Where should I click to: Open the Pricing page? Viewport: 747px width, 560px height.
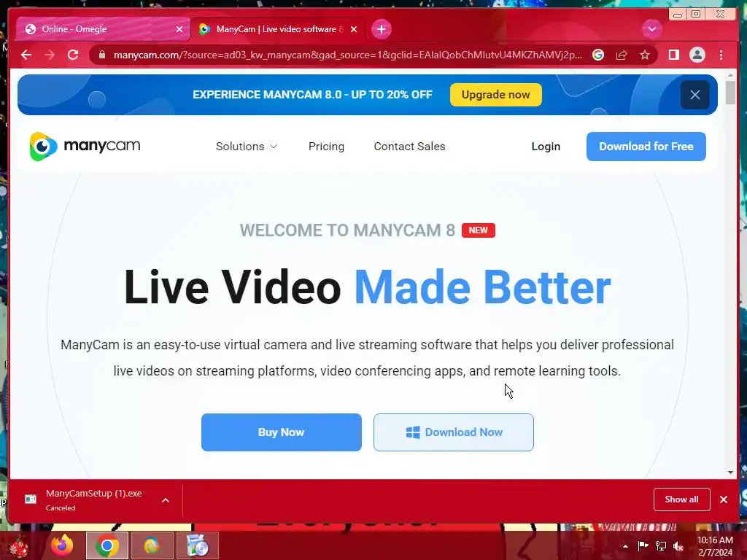[x=326, y=146]
